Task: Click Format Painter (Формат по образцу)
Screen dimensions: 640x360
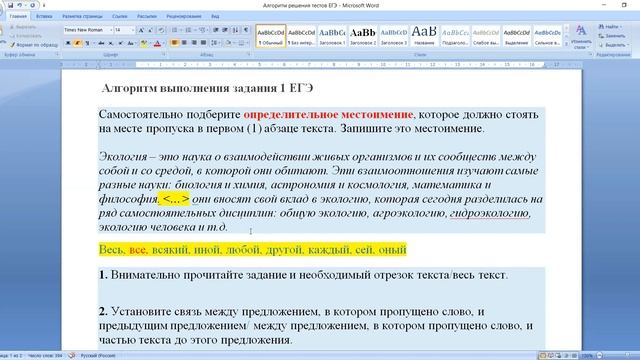Action: 33,45
